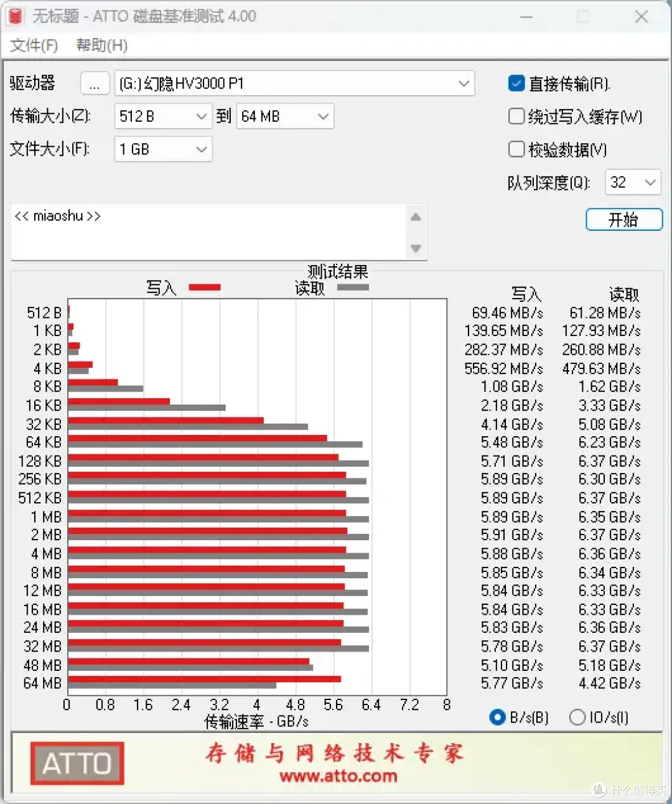Image resolution: width=672 pixels, height=804 pixels.
Task: Click the ATTO app icon in the title bar
Action: pos(14,16)
